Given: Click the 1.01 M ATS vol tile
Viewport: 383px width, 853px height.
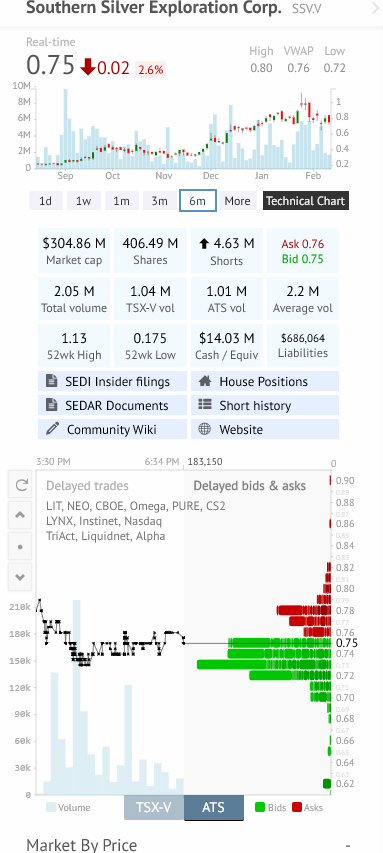Looking at the screenshot, I should (227, 299).
